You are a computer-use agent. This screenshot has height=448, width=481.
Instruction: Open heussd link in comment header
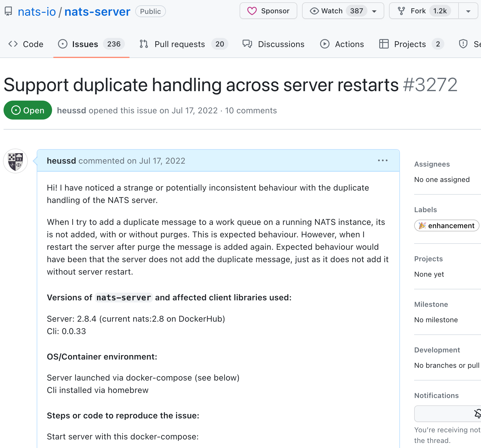(61, 161)
